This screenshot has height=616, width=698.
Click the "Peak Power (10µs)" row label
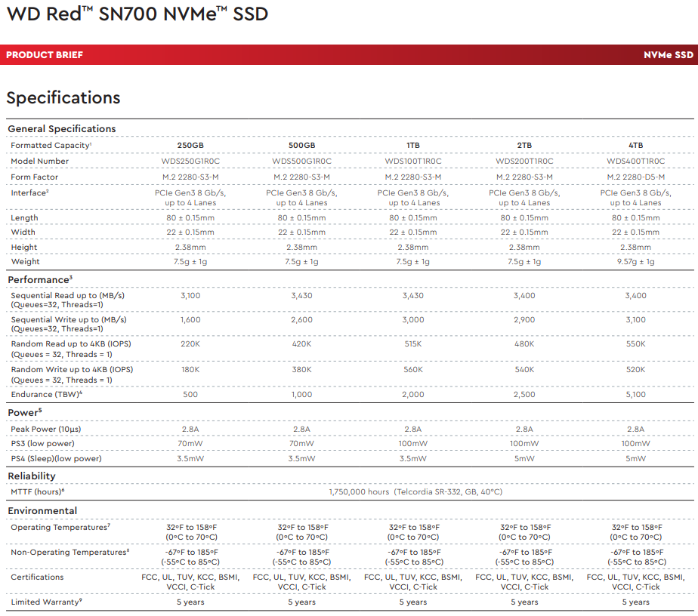click(46, 429)
